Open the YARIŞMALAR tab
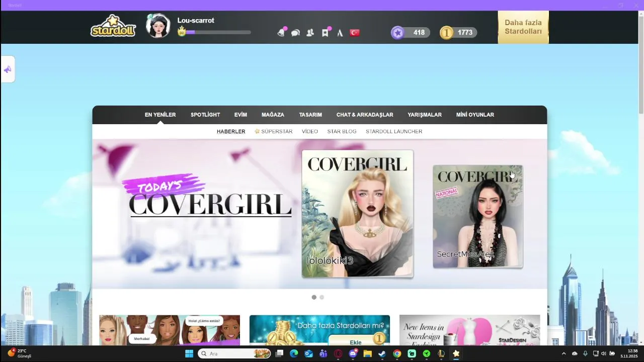The width and height of the screenshot is (644, 362). pyautogui.click(x=425, y=115)
